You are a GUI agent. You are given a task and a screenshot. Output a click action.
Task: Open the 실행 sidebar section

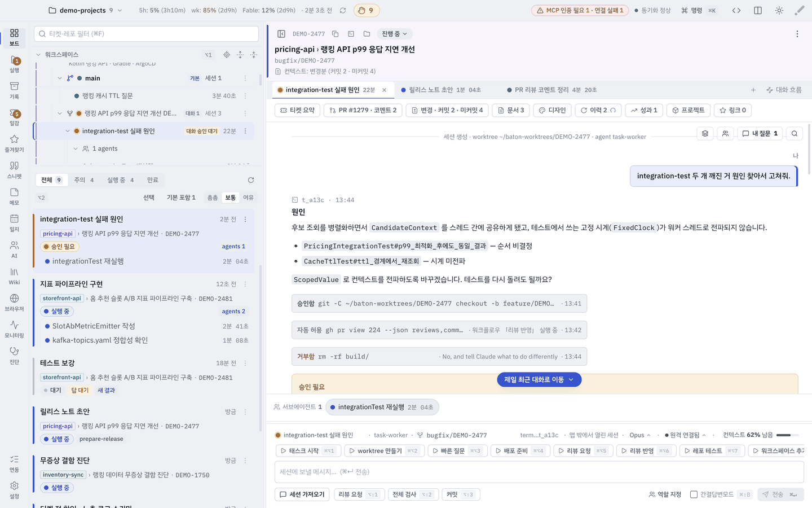pyautogui.click(x=14, y=64)
